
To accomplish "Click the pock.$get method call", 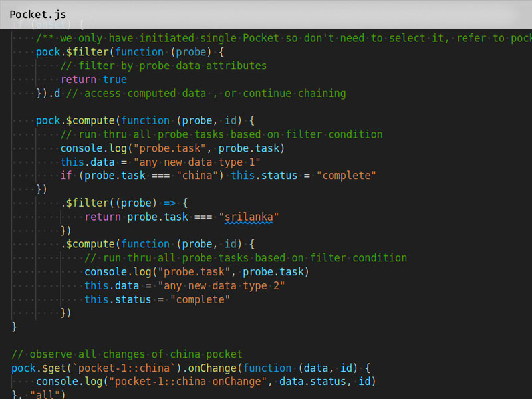I will tap(43, 368).
